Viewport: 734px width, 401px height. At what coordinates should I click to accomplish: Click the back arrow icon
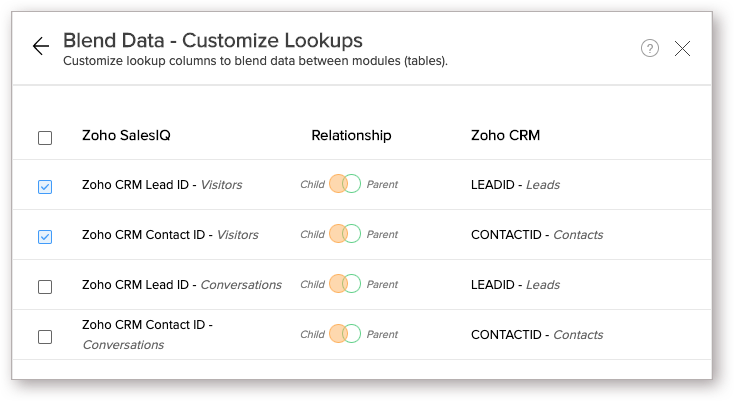click(41, 47)
